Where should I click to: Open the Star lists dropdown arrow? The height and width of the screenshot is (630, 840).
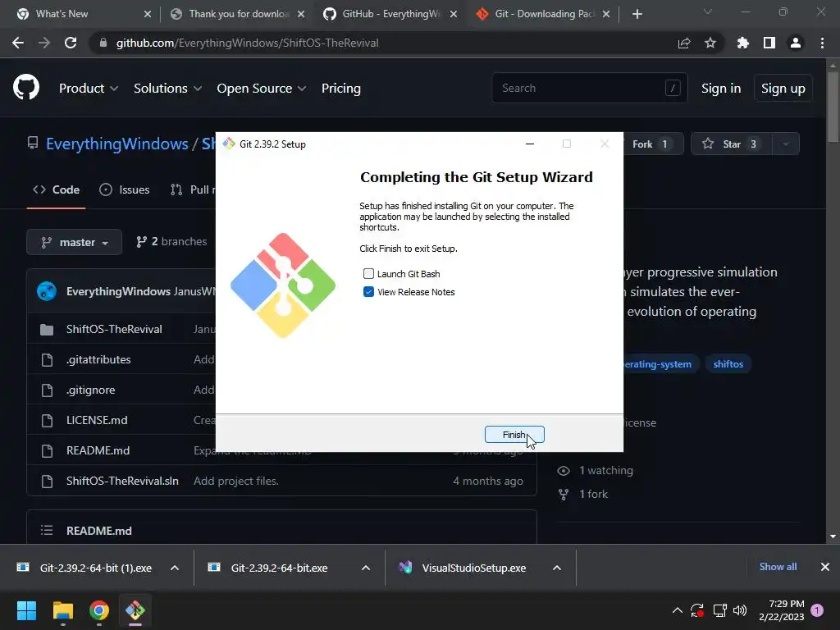786,144
